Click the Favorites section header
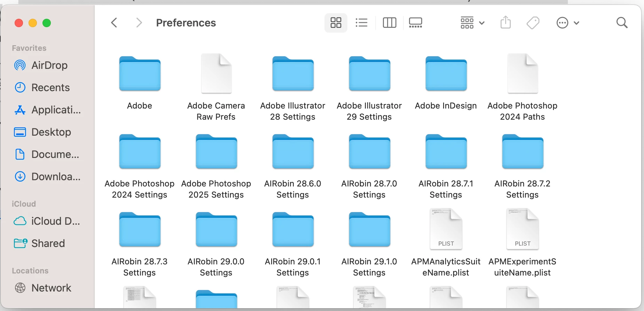Screen dimensions: 644x311 point(29,48)
